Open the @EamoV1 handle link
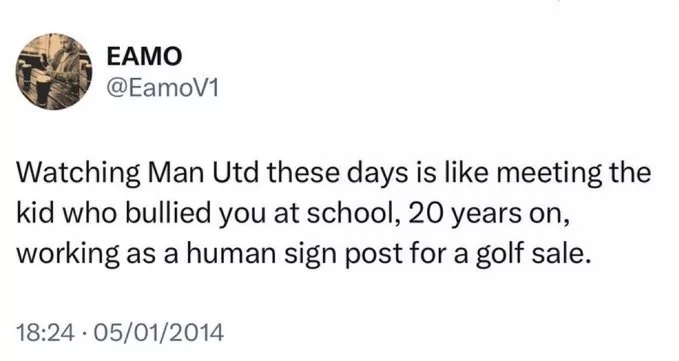Viewport: 679px width, 361px height. pyautogui.click(x=162, y=89)
